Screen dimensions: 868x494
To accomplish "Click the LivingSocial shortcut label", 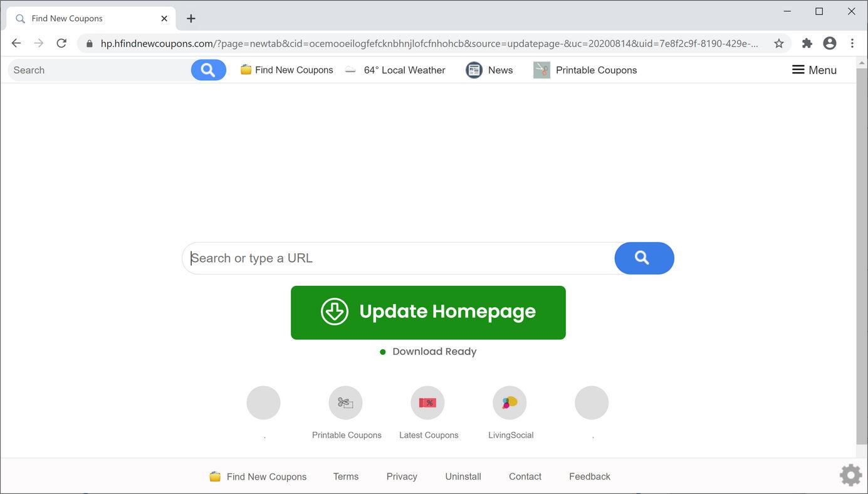I will [x=511, y=435].
